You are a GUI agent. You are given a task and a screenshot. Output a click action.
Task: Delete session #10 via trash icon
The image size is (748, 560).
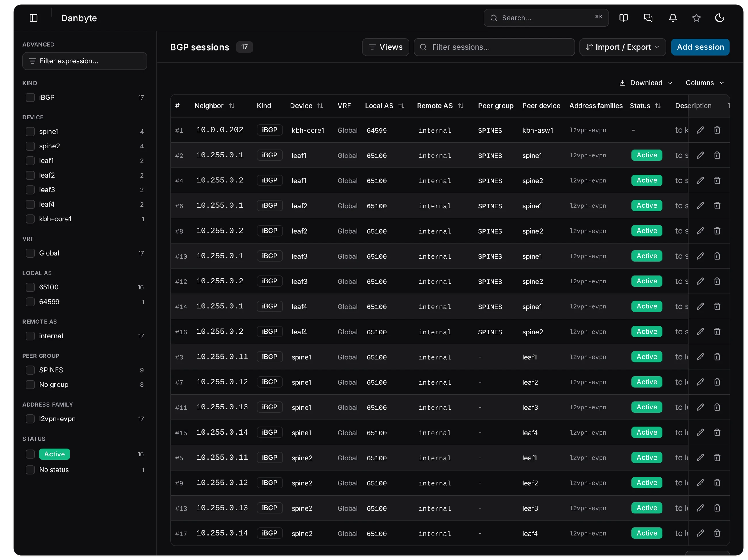tap(717, 256)
